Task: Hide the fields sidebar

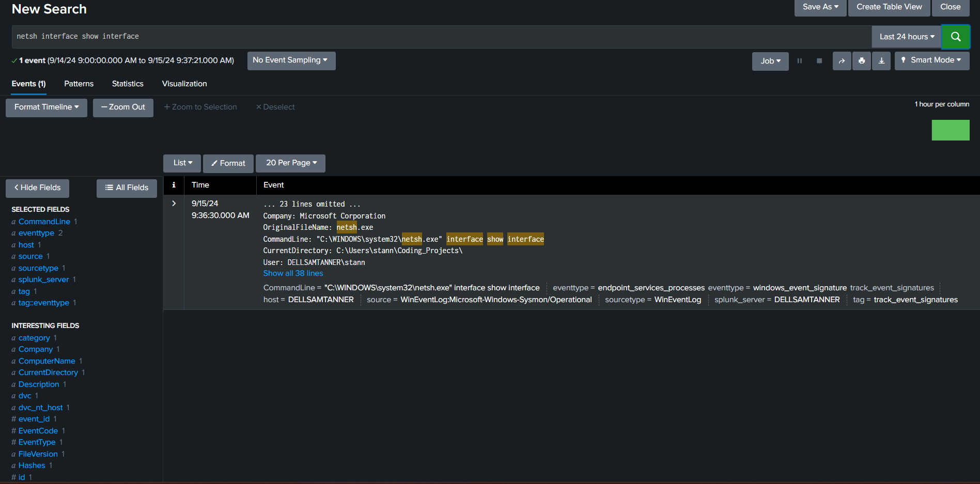Action: coord(37,188)
